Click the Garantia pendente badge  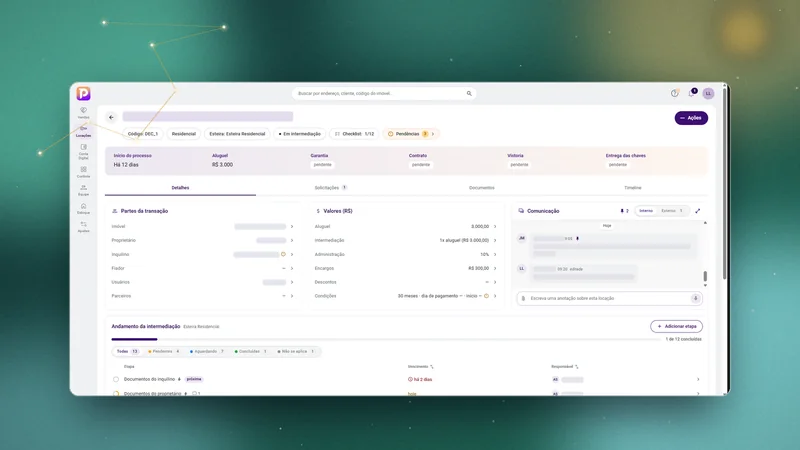(322, 165)
